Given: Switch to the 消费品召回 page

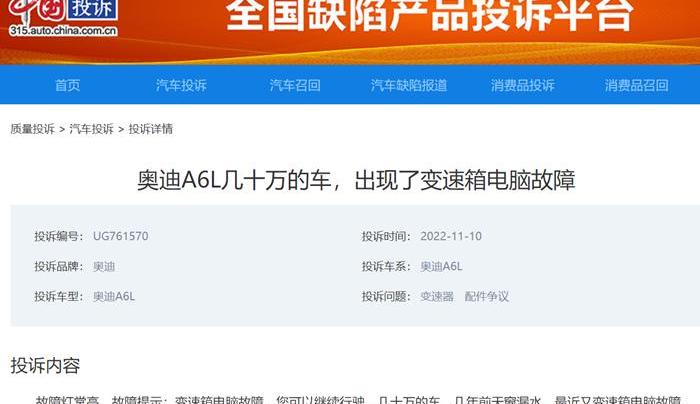Looking at the screenshot, I should (x=637, y=85).
